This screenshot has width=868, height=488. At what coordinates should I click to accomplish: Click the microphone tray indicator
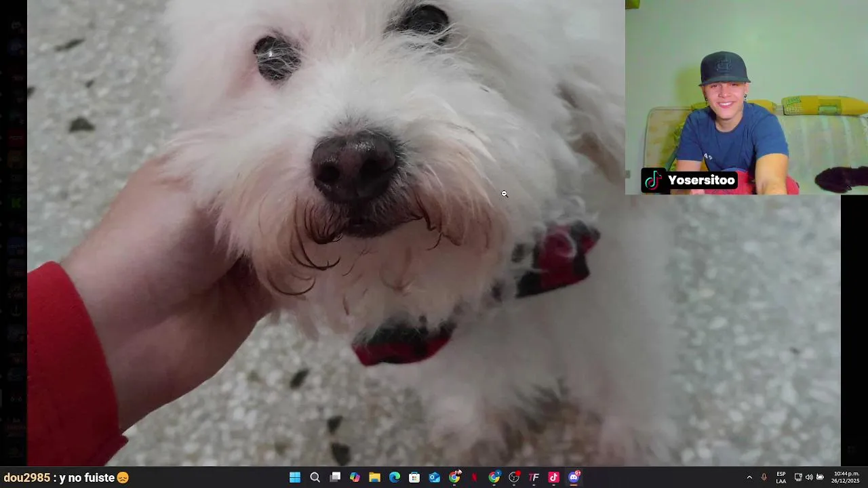tap(764, 477)
